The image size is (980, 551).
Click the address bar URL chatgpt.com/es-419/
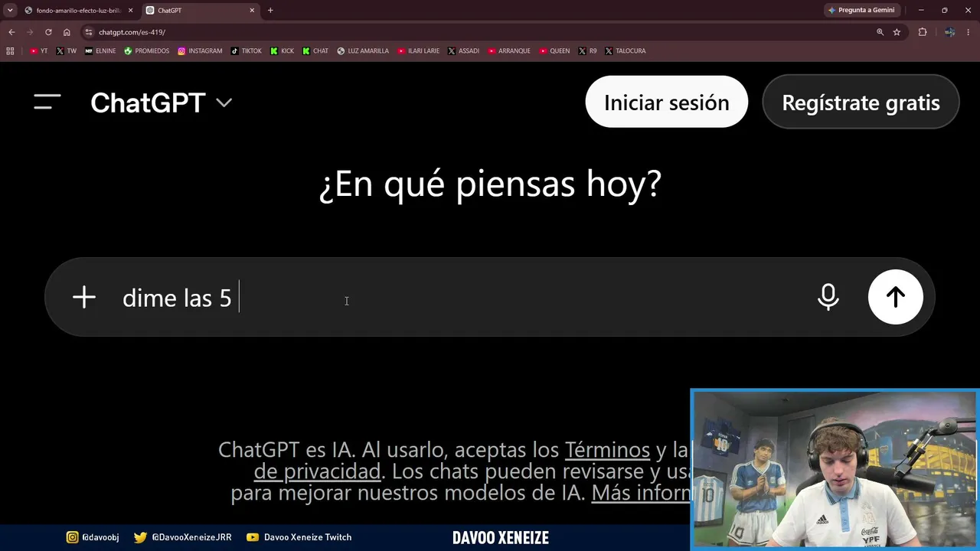pos(132,32)
